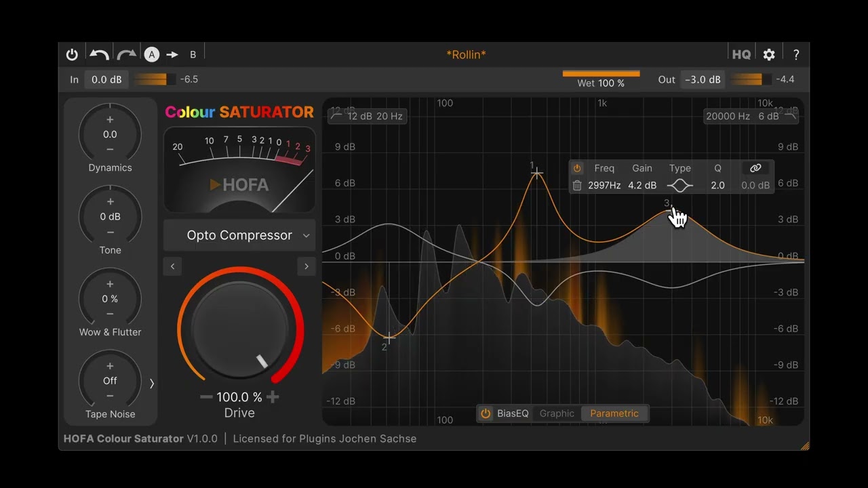
Task: Edit the band Freq value 2997Hz
Action: 604,185
